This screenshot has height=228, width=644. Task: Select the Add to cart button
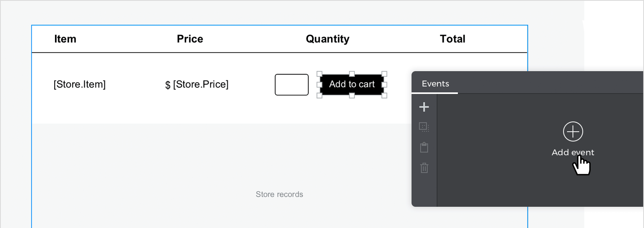pyautogui.click(x=352, y=85)
